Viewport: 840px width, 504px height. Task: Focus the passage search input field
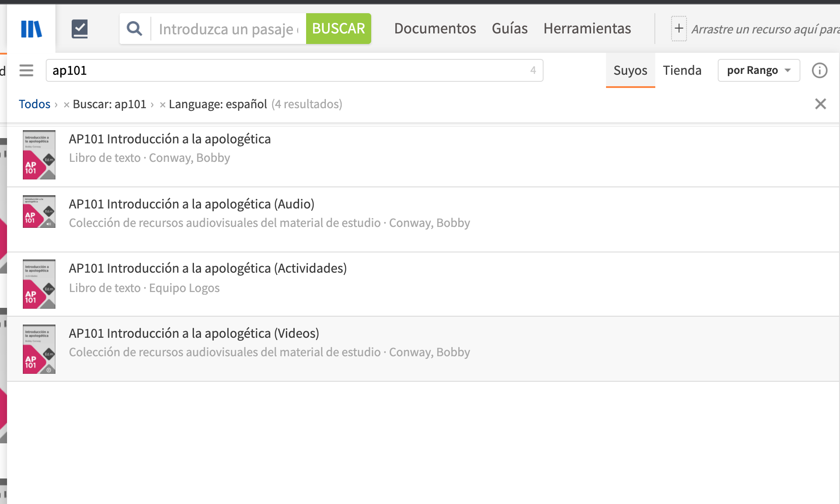coord(229,29)
